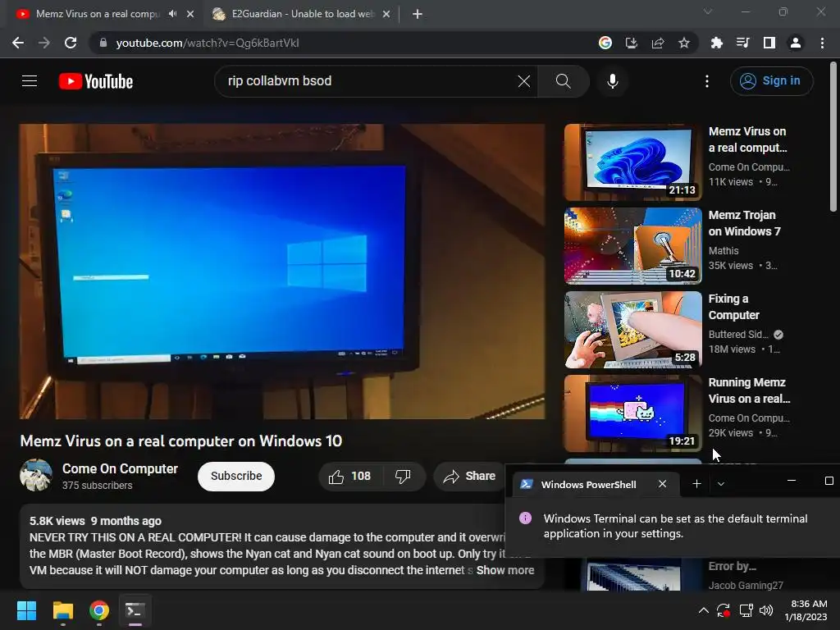Switch to the E2Guardian tab
This screenshot has height=630, width=840.
click(x=303, y=14)
